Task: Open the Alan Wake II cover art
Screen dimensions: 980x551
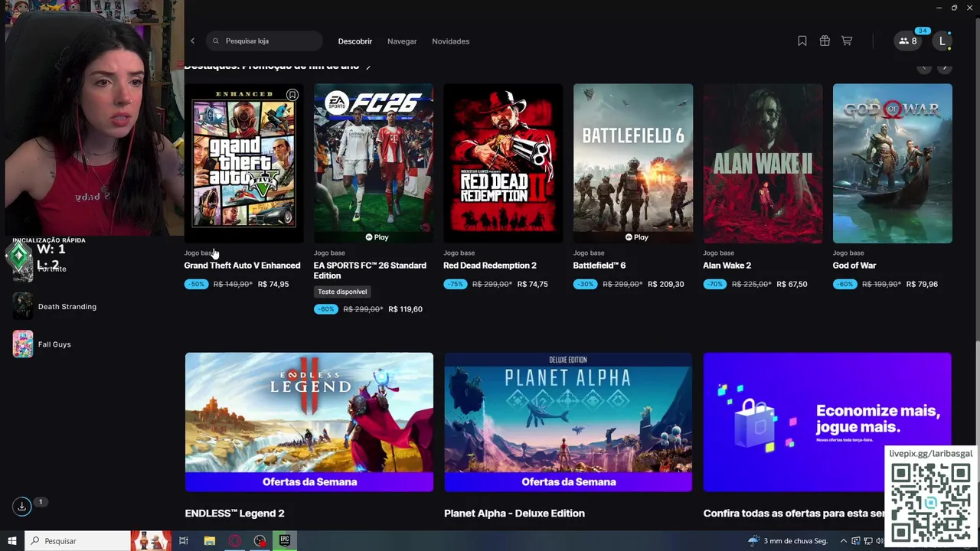Action: click(763, 163)
